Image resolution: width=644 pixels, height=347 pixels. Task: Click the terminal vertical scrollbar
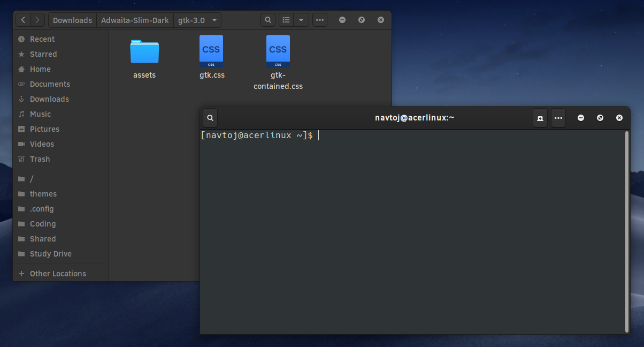tap(626, 231)
